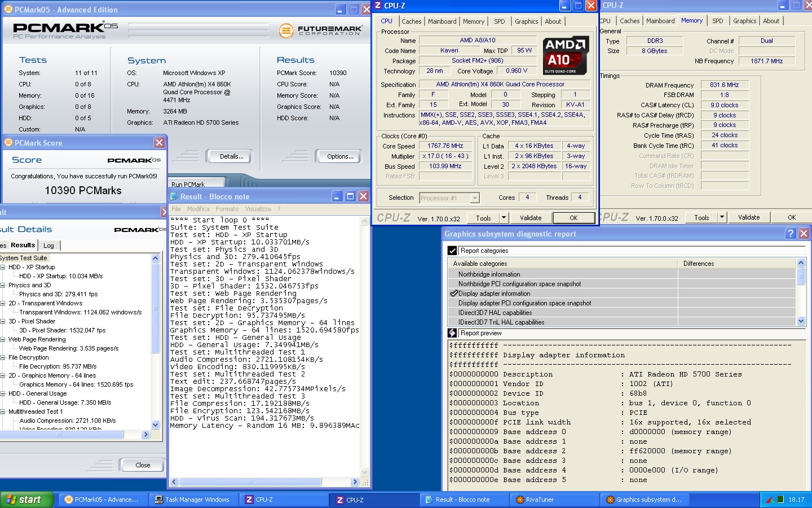The width and height of the screenshot is (812, 508).
Task: Click the Notepad horizontal scrollbar
Action: 264,482
